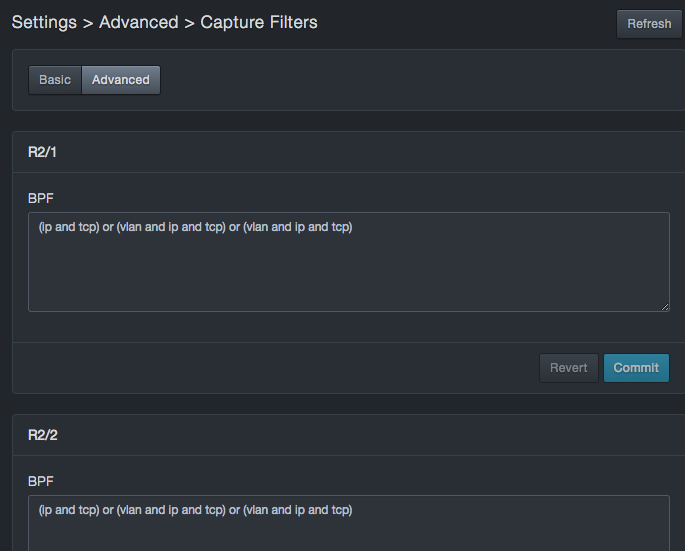
Task: Select the Advanced mode toggle button
Action: click(x=121, y=80)
